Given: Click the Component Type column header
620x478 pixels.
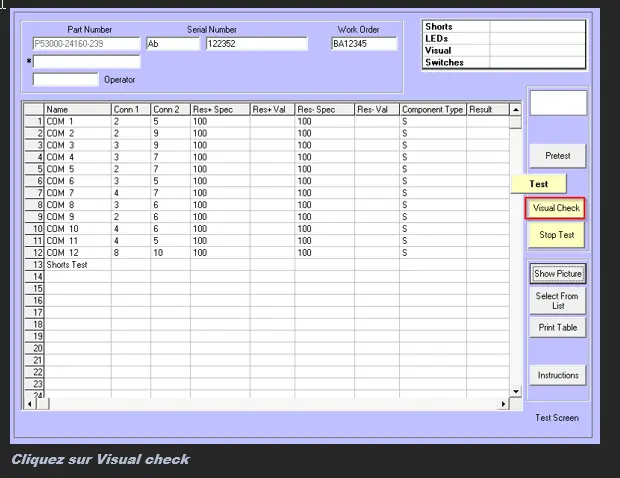Looking at the screenshot, I should click(x=433, y=110).
